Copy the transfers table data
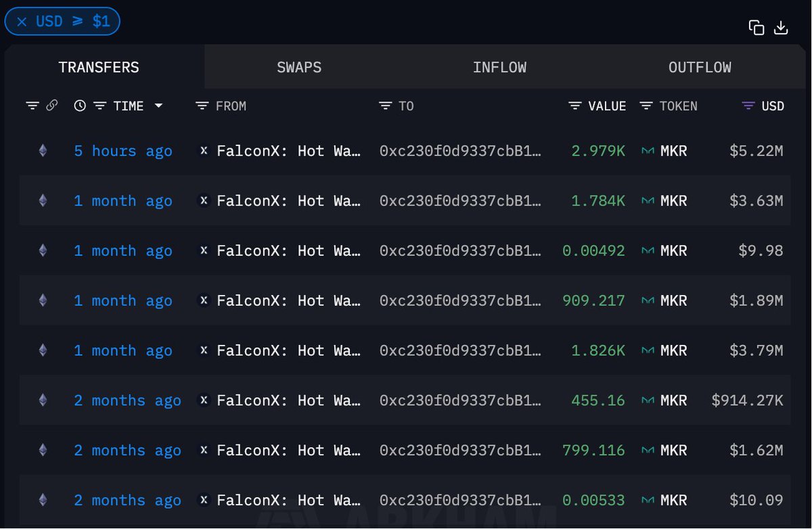 click(757, 28)
